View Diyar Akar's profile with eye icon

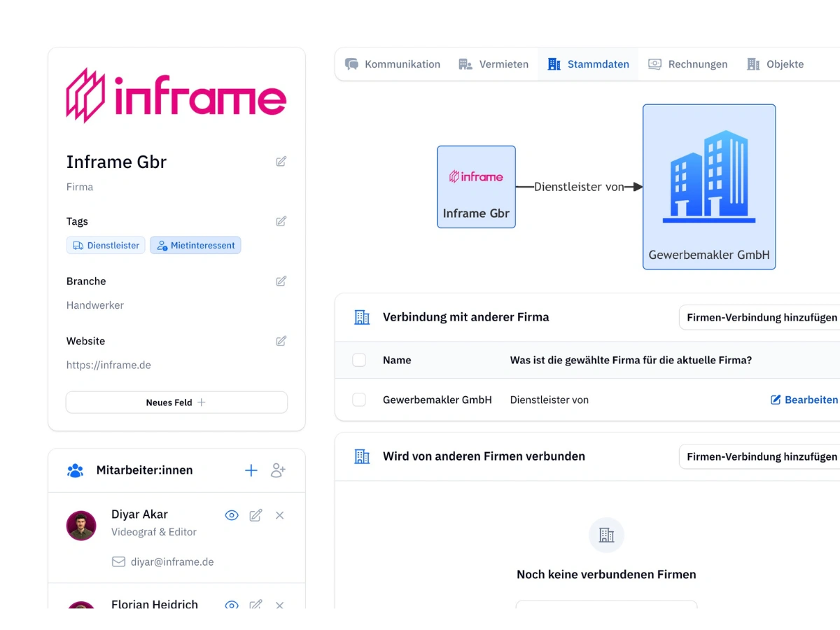(x=232, y=515)
